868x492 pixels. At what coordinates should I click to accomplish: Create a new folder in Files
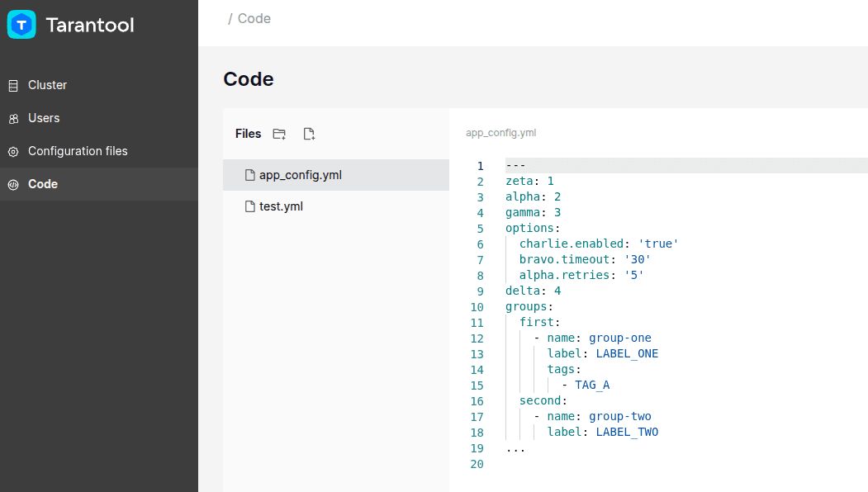click(x=279, y=134)
